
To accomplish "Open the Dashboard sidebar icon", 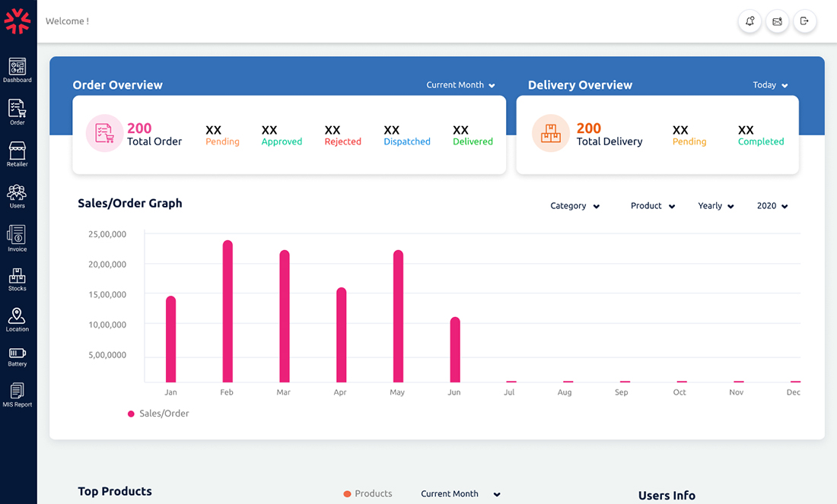I will point(17,70).
